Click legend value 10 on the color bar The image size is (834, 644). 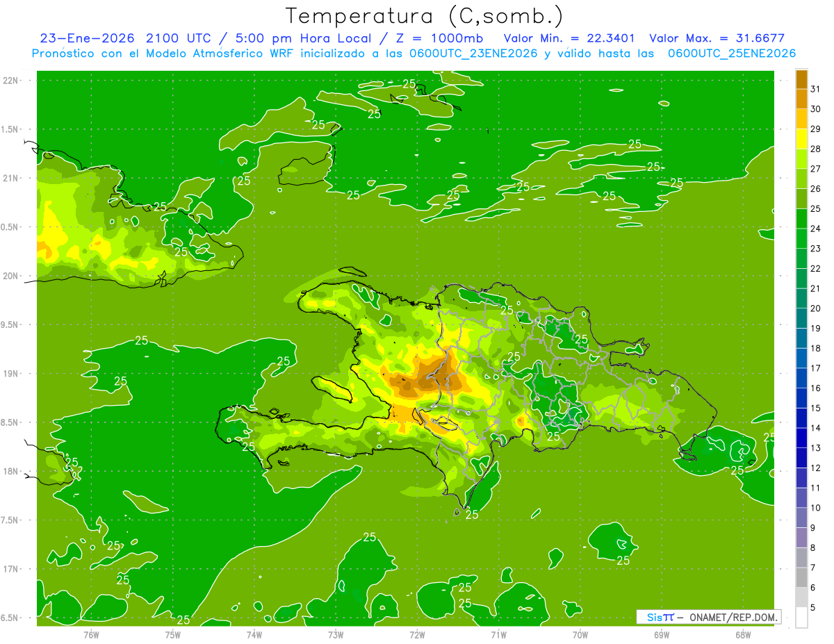click(815, 508)
